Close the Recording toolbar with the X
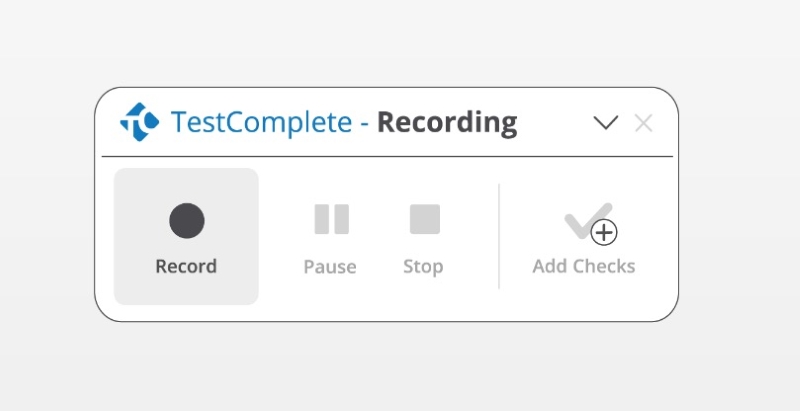The width and height of the screenshot is (800, 411). pos(644,123)
